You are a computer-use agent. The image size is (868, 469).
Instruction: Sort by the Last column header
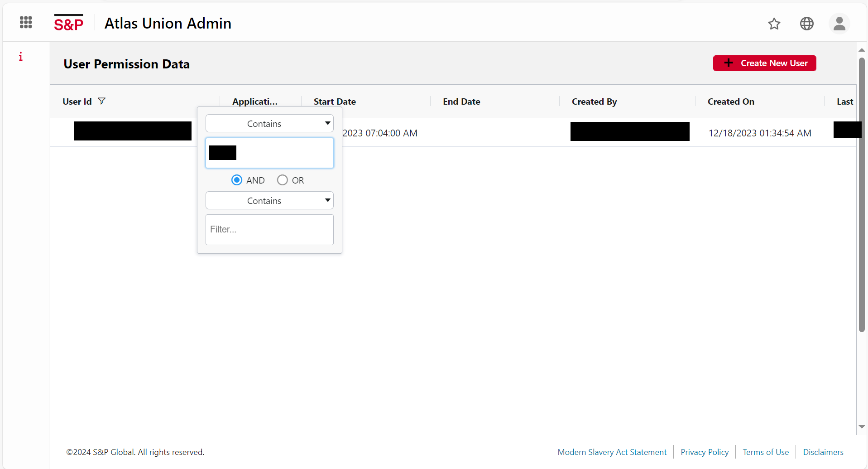[x=845, y=102]
